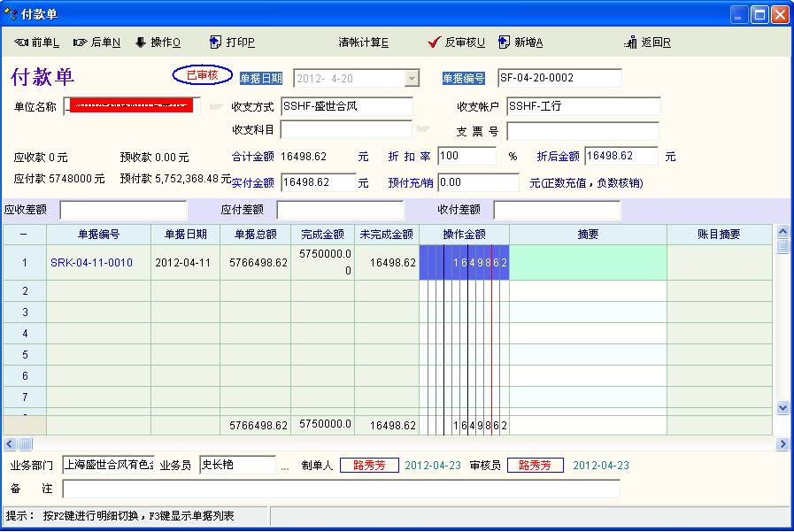Click the 实付金额 amount field
Screen dimensions: 794x532
[x=318, y=182]
